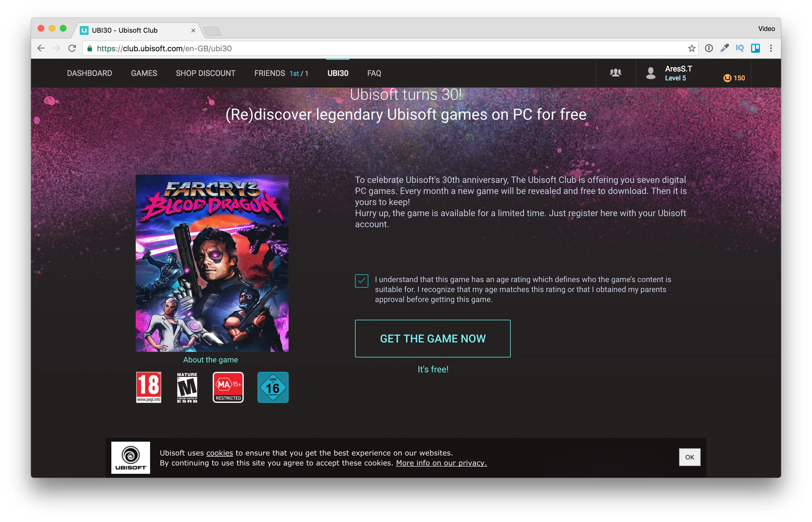
Task: Open Shop Discount in the navigation
Action: [206, 73]
